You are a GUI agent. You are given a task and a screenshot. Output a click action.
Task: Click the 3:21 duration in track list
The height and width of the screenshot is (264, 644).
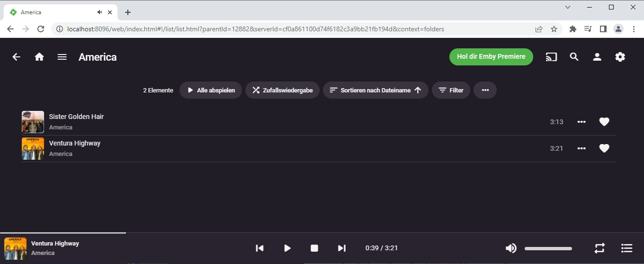pyautogui.click(x=556, y=148)
